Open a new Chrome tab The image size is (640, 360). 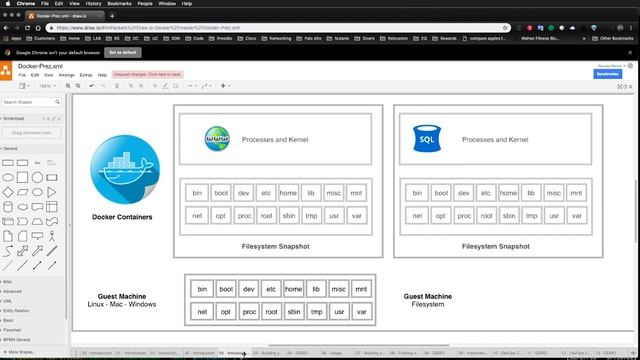(112, 16)
